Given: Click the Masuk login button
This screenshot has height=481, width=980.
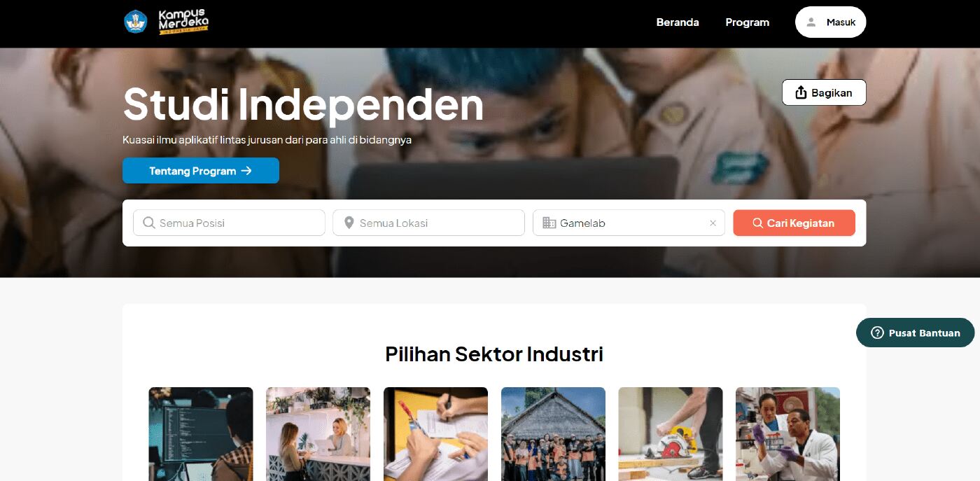Looking at the screenshot, I should (x=830, y=22).
